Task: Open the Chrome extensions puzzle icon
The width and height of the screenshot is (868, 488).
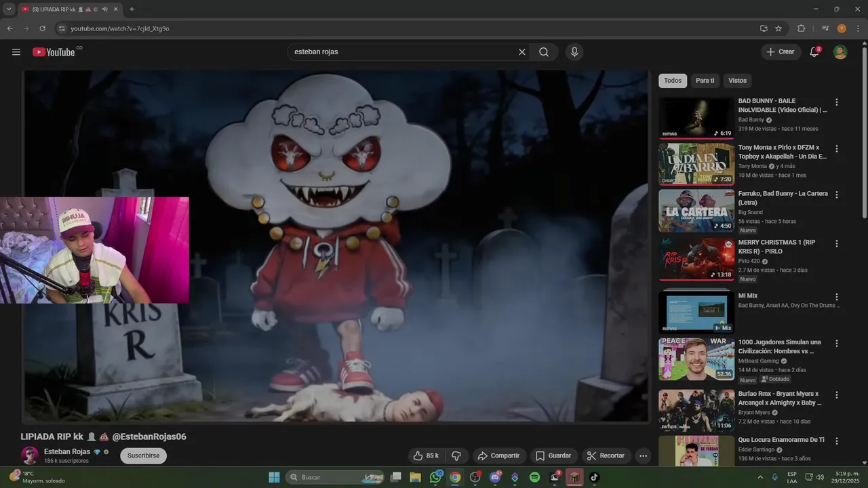Action: [801, 28]
